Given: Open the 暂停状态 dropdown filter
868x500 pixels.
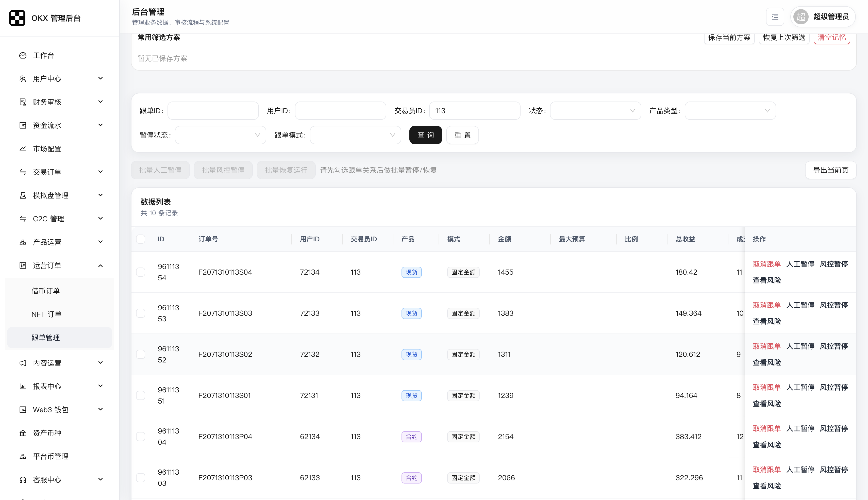Looking at the screenshot, I should pos(221,135).
